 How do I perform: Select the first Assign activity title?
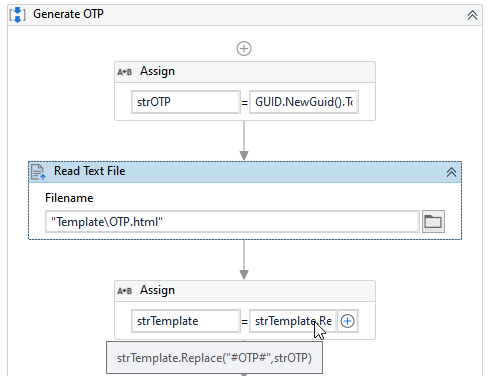(157, 71)
